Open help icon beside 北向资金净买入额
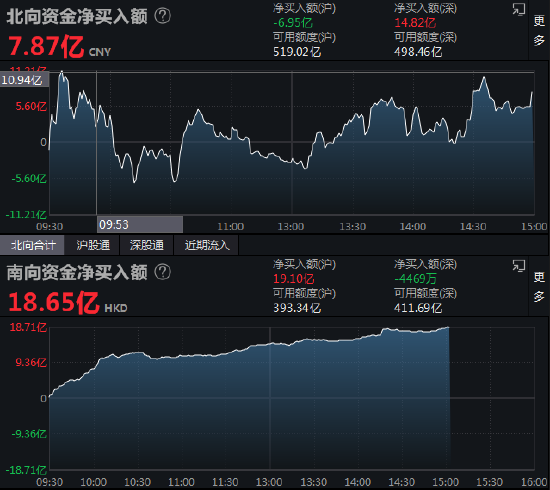Image resolution: width=550 pixels, height=490 pixels. click(x=162, y=16)
